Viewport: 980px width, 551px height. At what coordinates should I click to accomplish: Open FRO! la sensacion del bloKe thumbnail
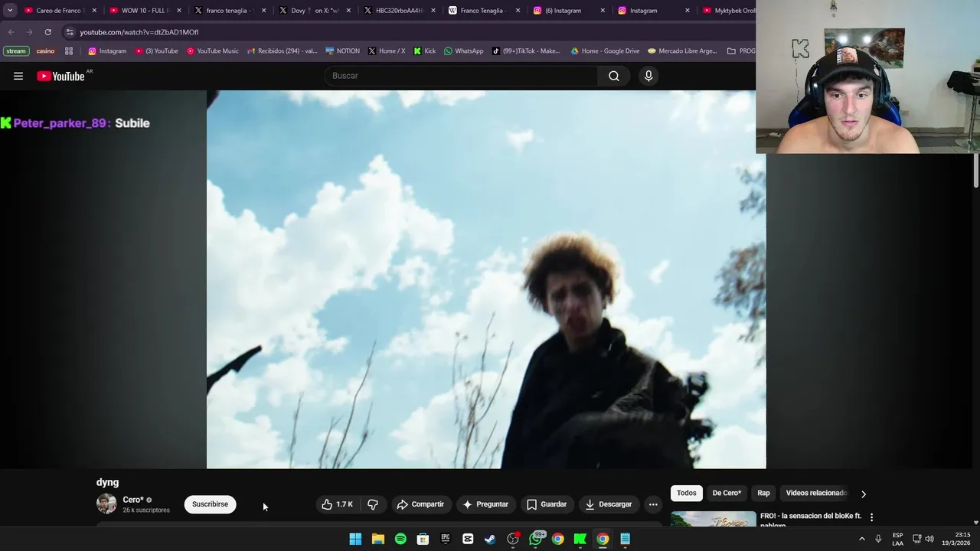[713, 519]
